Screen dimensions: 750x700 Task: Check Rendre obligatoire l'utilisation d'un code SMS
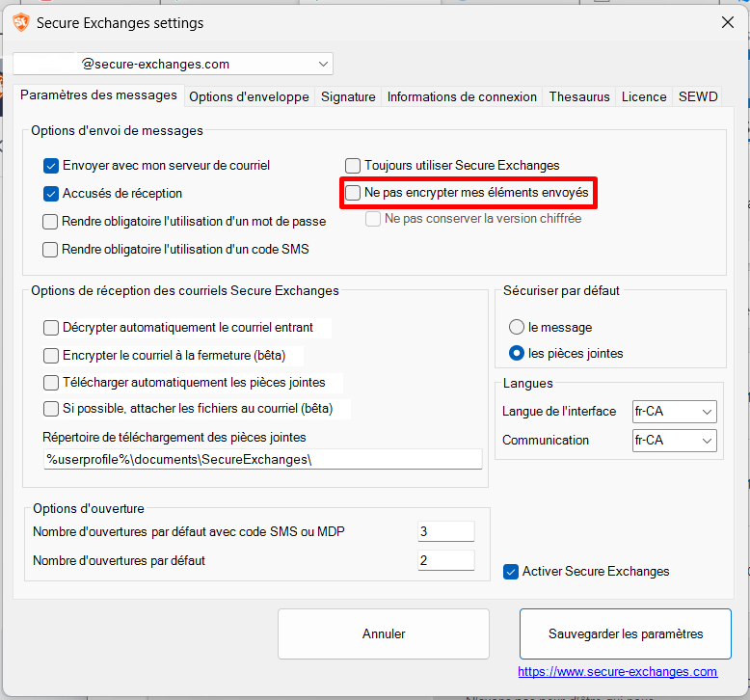click(x=50, y=250)
